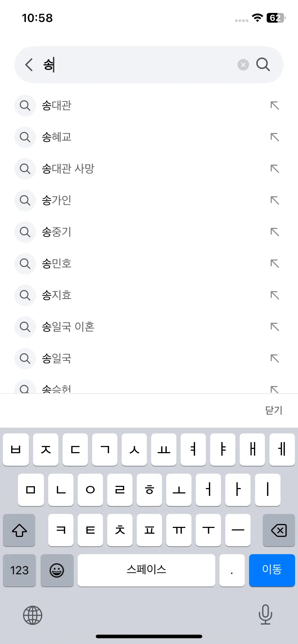This screenshot has width=298, height=644.
Task: Tap the back chevron in search bar
Action: point(29,65)
